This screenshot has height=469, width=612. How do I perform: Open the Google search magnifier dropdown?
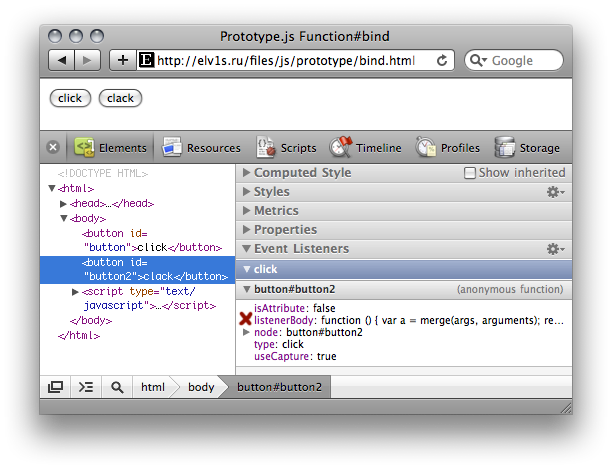click(478, 60)
